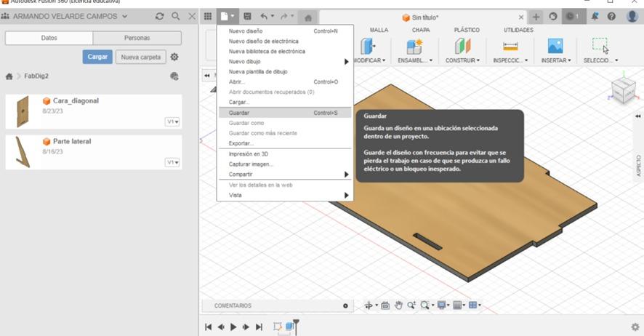Open the Cara_diagonal thumbnail

[23, 111]
